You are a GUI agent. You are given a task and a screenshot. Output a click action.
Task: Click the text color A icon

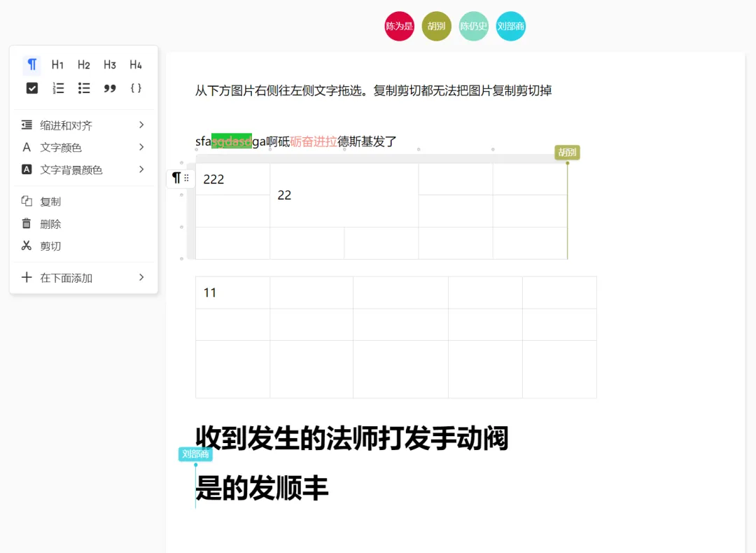[x=27, y=147]
